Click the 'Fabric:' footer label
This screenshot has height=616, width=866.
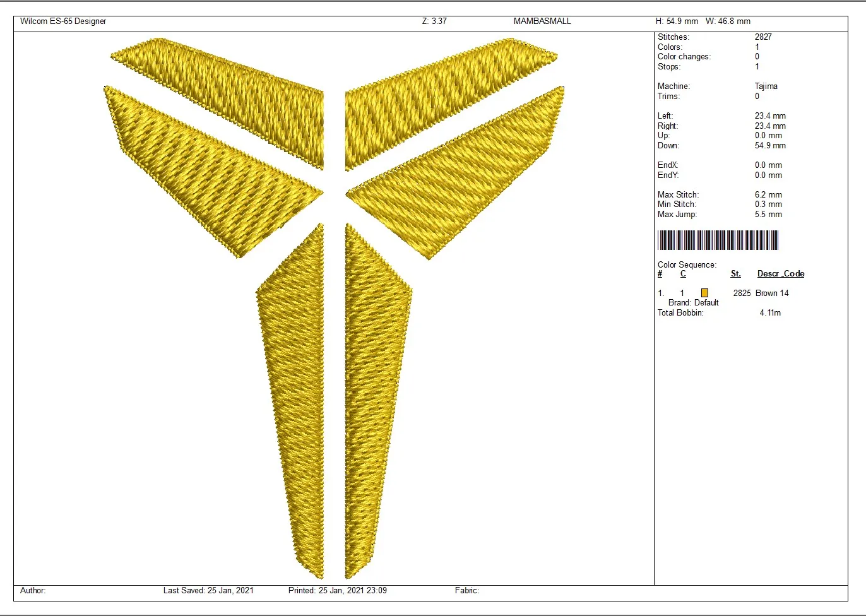(467, 590)
